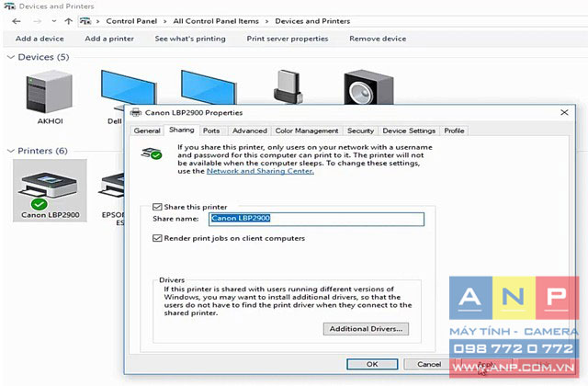
Task: Click Add a printer
Action: pyautogui.click(x=109, y=39)
